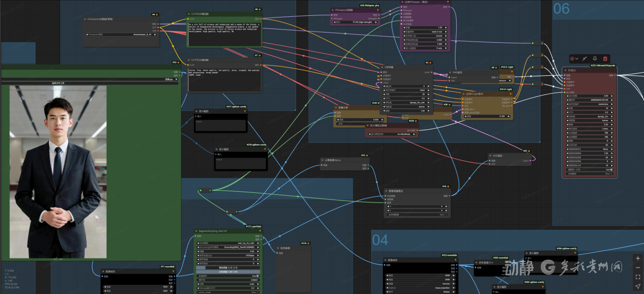This screenshot has width=644, height=294.
Task: Click the fit-view frame icon
Action: coord(638,277)
